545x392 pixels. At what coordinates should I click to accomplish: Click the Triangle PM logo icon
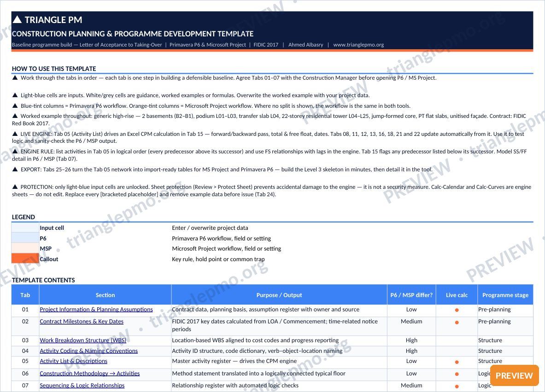[17, 19]
